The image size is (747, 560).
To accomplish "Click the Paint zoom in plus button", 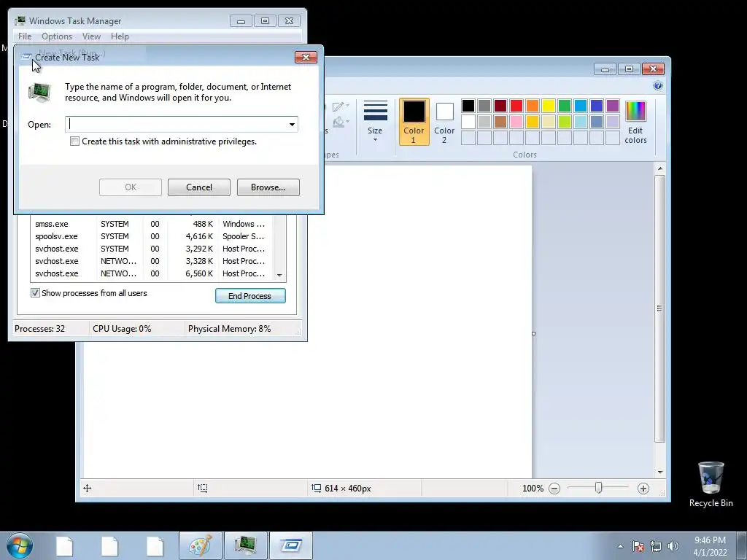I will (x=643, y=489).
